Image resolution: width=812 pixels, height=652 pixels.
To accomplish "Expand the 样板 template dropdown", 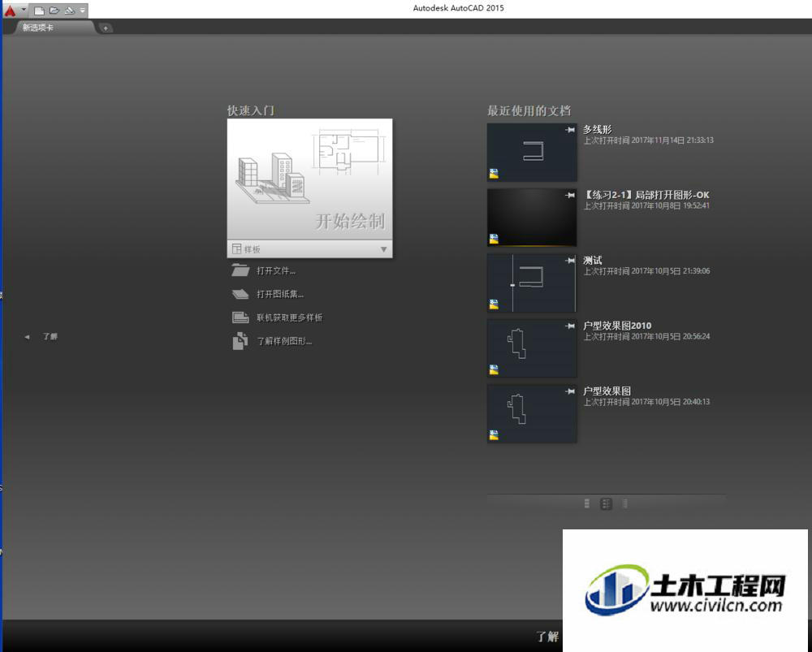I will tap(309, 249).
